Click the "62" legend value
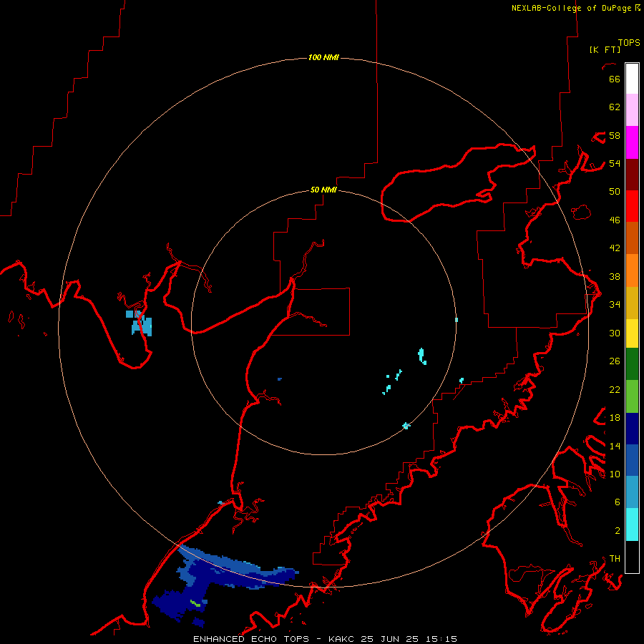 pos(615,107)
